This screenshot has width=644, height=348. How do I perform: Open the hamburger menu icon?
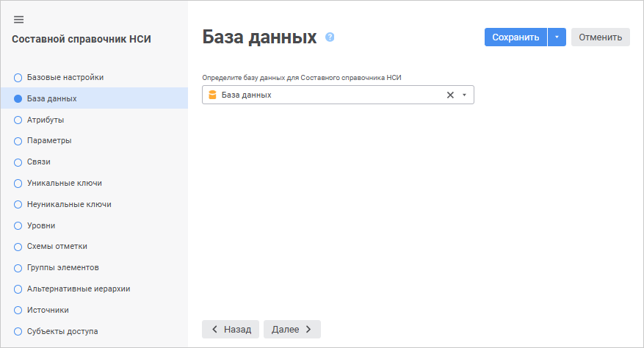[x=19, y=19]
